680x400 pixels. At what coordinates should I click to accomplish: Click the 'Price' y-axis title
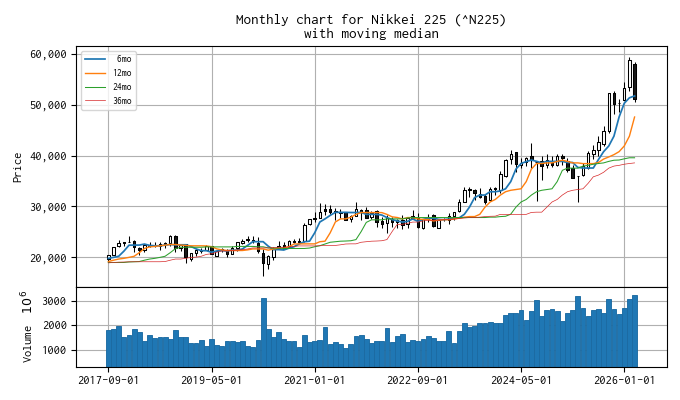[17, 167]
